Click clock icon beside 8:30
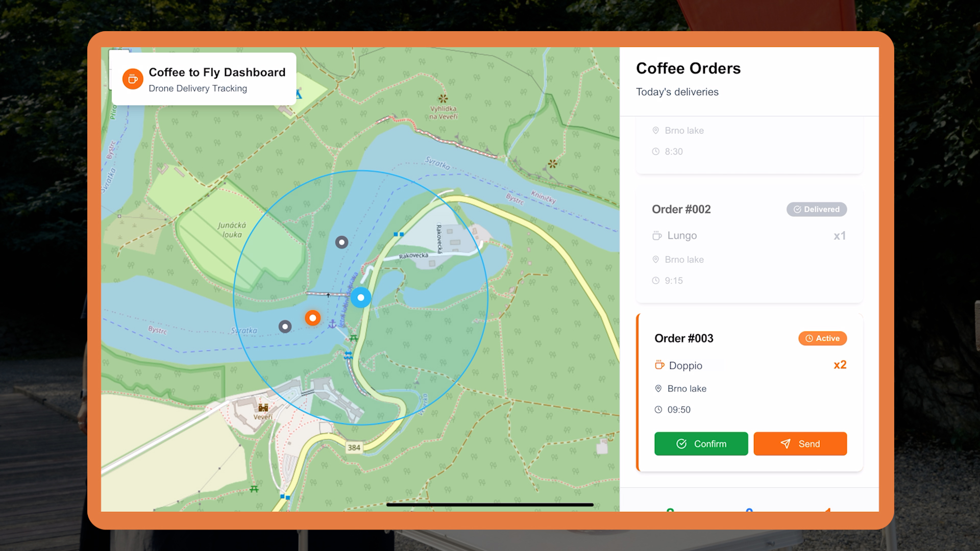This screenshot has width=980, height=551. click(655, 152)
